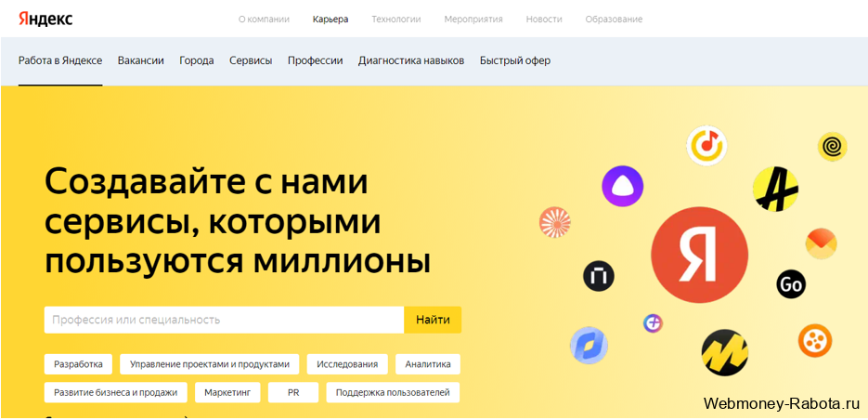Open 'Диагностика навыков' tab
The height and width of the screenshot is (420, 868).
411,61
